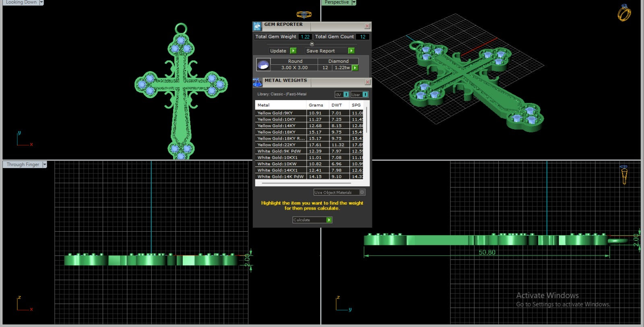Click the Gem Reporter panel icon

pos(257,27)
